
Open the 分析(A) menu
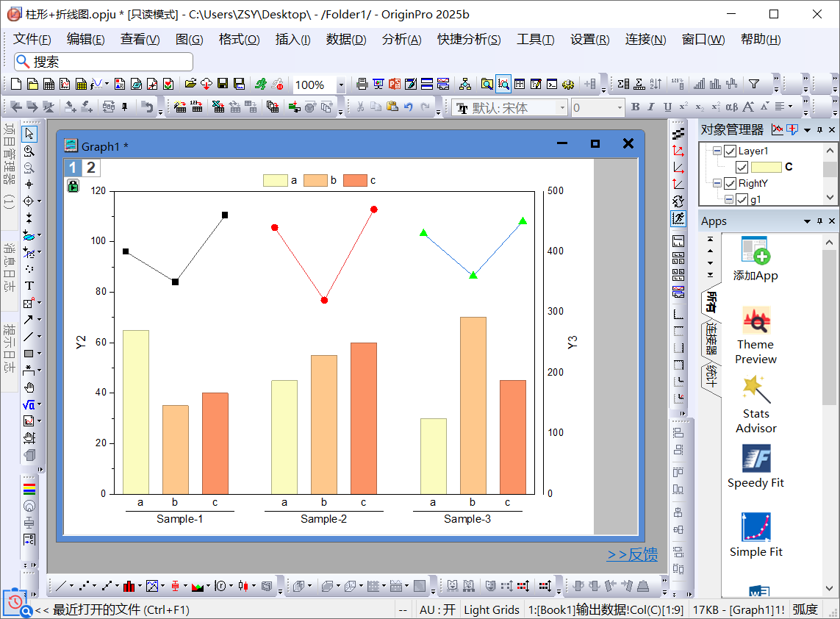pos(401,40)
